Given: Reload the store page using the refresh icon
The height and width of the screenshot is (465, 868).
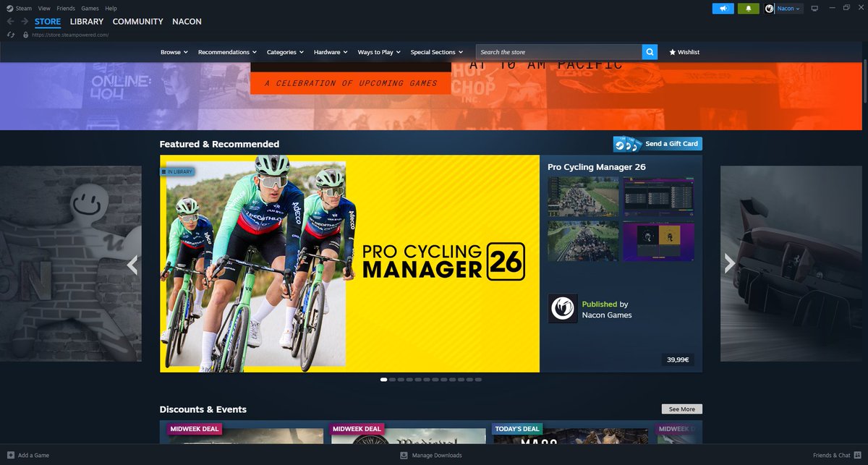Looking at the screenshot, I should [x=10, y=35].
